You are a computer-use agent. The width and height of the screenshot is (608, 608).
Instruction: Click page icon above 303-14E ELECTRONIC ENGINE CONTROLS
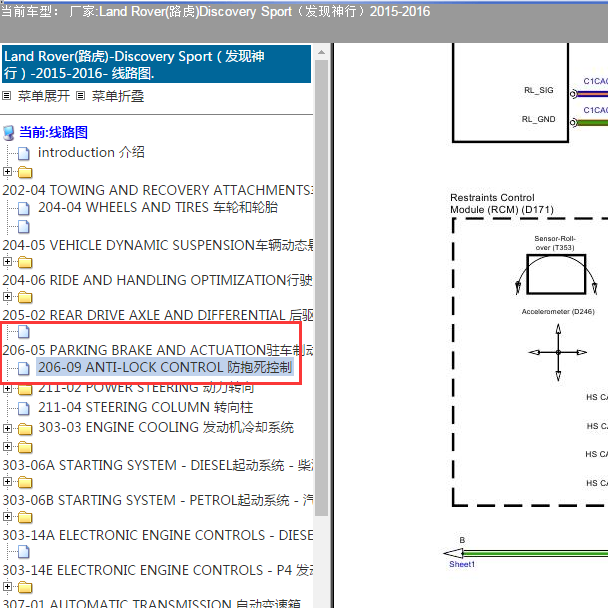[x=24, y=551]
